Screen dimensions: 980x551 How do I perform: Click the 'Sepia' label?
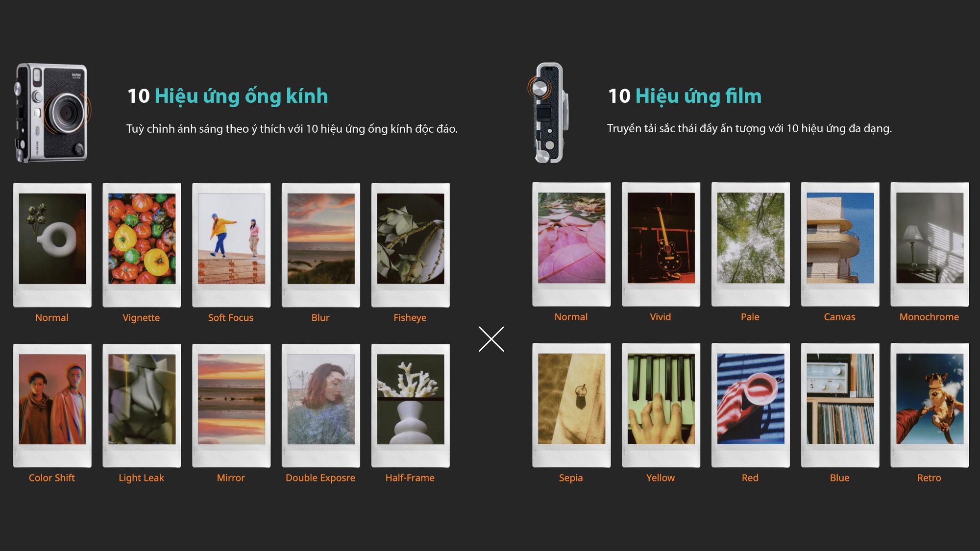pos(571,478)
